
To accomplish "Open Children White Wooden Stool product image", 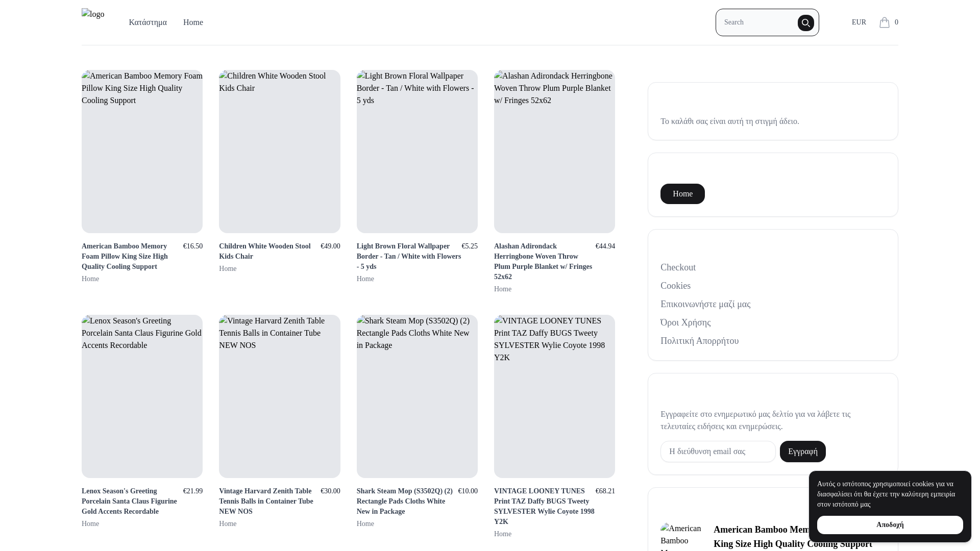I will pyautogui.click(x=279, y=152).
